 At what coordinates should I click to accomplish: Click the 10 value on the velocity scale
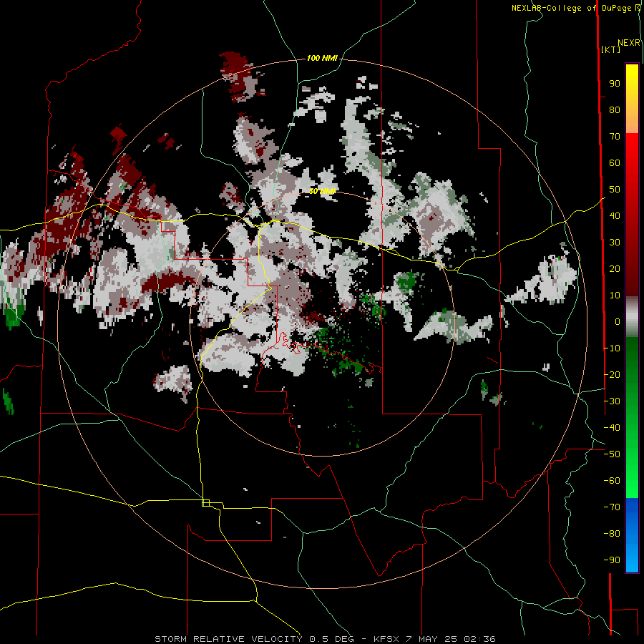coord(615,296)
